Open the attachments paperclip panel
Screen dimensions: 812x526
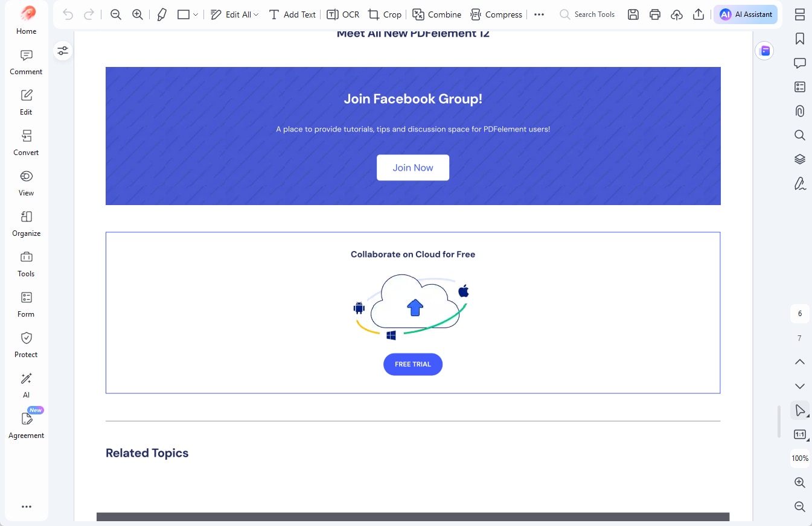(x=800, y=111)
